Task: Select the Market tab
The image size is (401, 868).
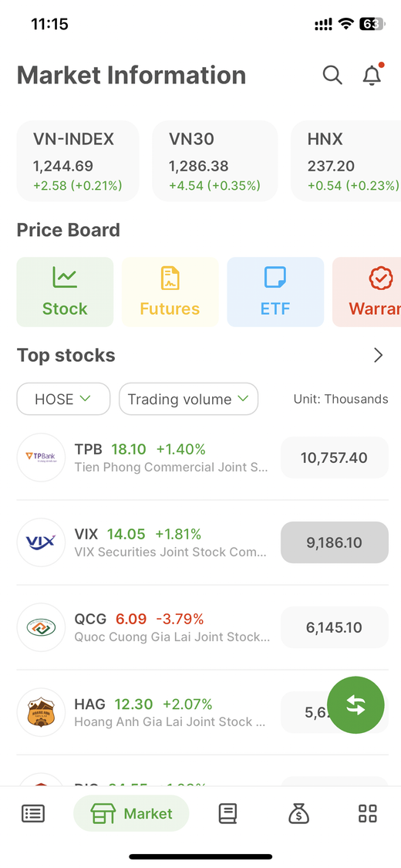Action: coord(131,813)
